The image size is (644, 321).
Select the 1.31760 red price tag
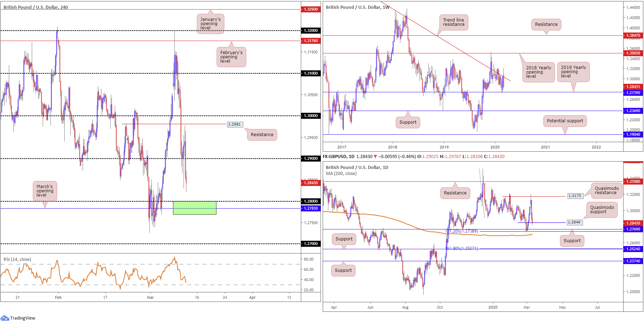311,41
